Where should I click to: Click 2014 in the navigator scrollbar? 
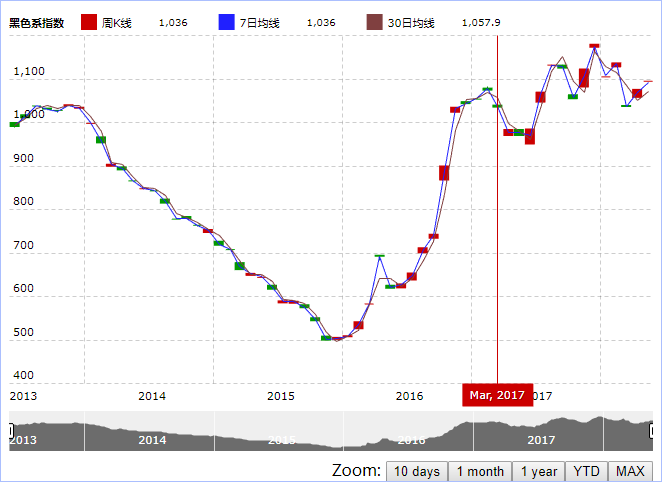tap(152, 440)
